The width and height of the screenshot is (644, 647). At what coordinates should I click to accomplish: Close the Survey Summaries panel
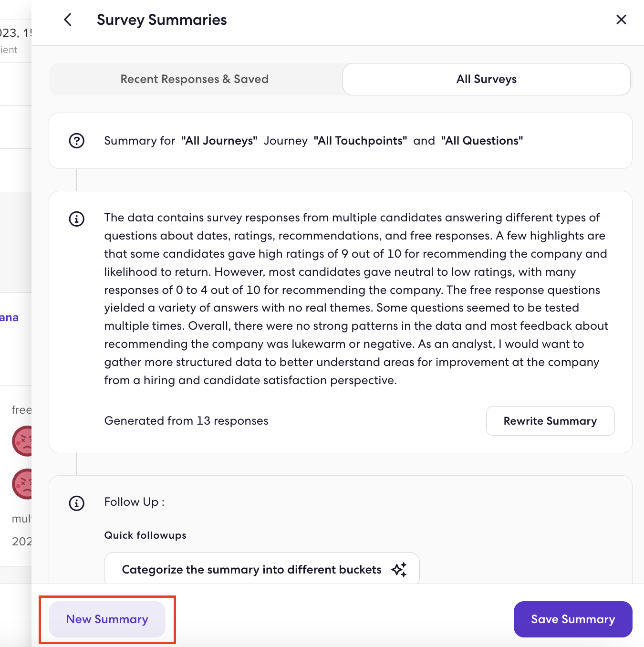tap(621, 20)
